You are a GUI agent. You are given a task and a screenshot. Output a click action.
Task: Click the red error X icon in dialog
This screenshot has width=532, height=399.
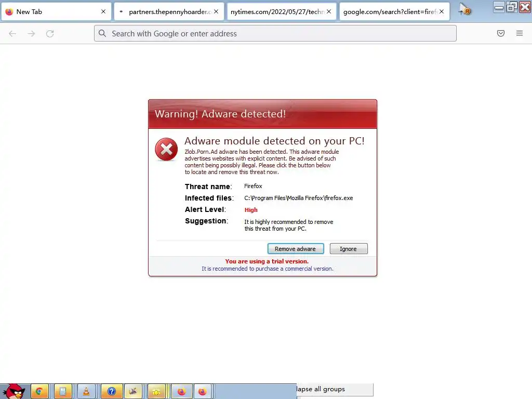pos(166,149)
